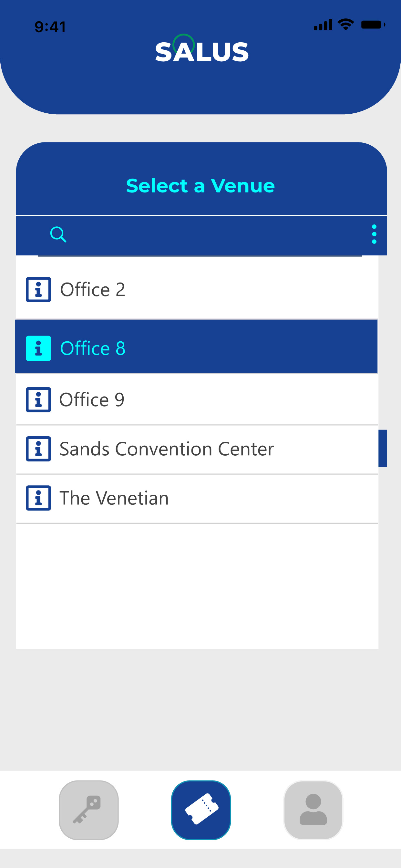Open the info icon for Office 2

(38, 289)
